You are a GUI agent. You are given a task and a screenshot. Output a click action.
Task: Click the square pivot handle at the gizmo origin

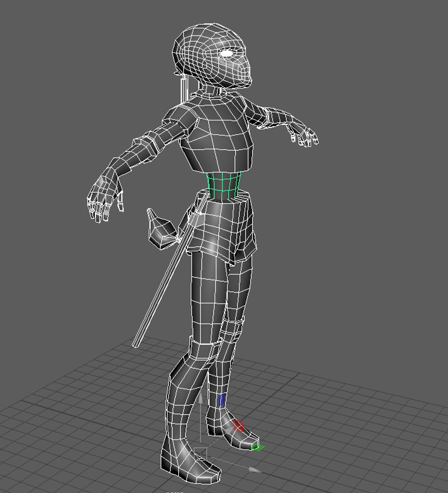(200, 454)
